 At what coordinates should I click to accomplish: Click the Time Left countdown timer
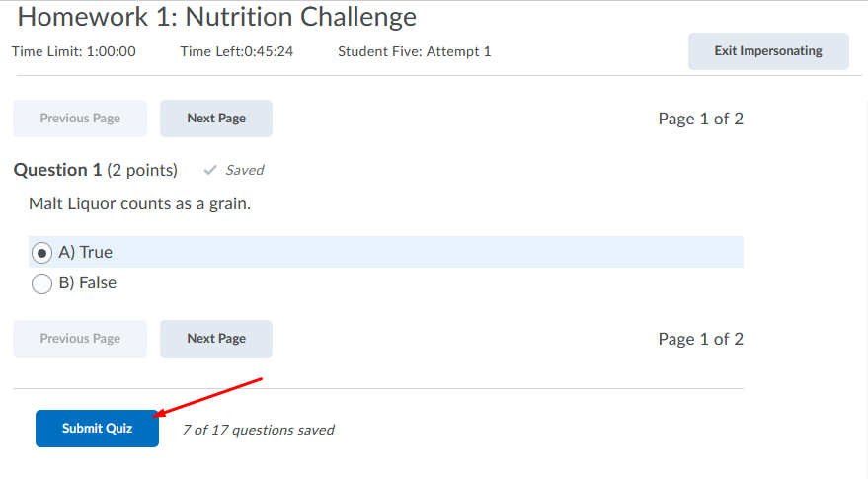tap(236, 51)
